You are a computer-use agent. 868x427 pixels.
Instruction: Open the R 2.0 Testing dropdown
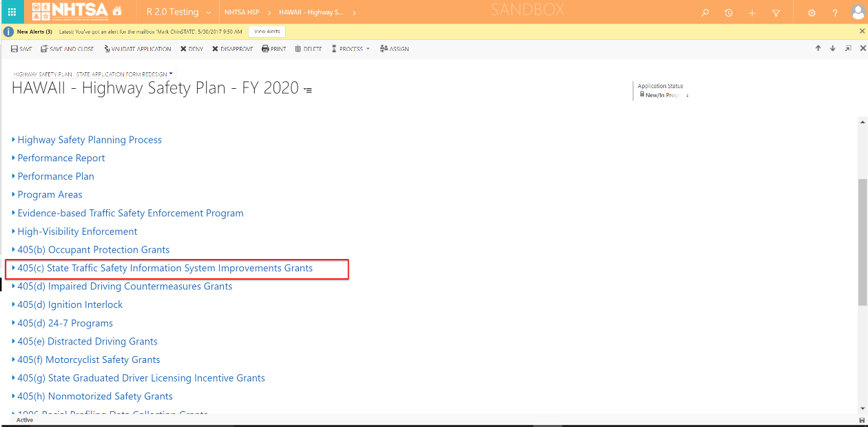click(x=178, y=12)
